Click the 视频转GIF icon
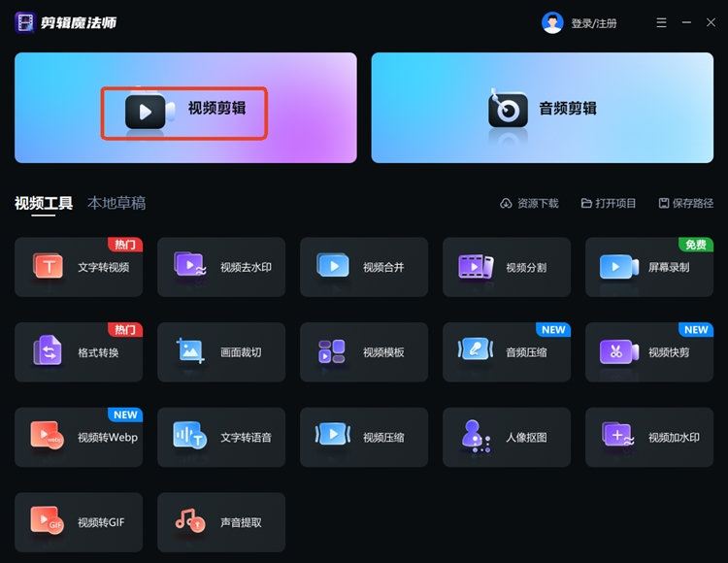 coord(47,520)
